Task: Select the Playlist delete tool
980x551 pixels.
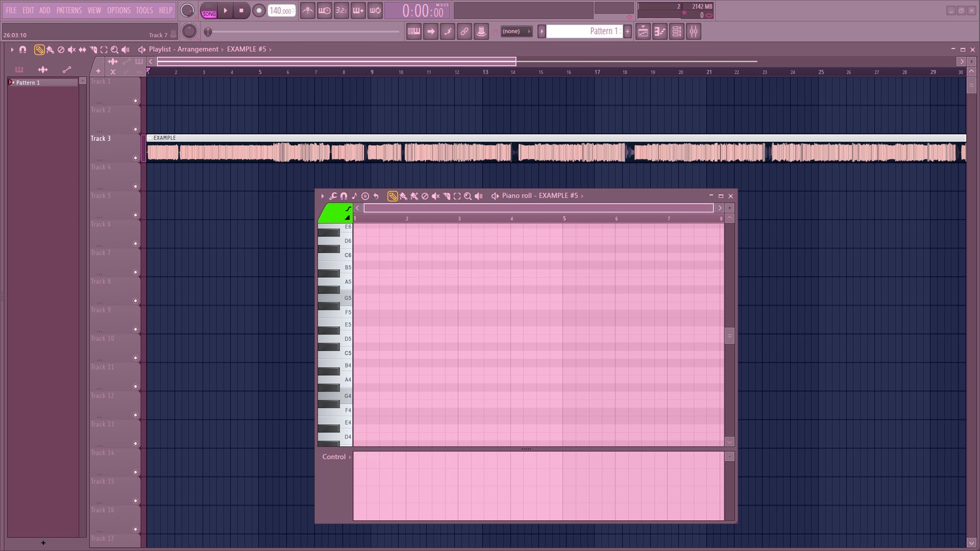Action: pyautogui.click(x=61, y=50)
